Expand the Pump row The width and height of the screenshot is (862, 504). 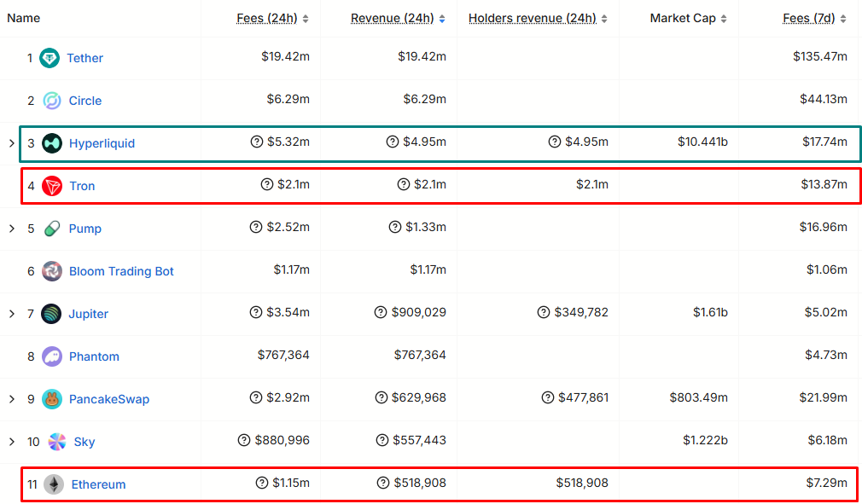(12, 229)
